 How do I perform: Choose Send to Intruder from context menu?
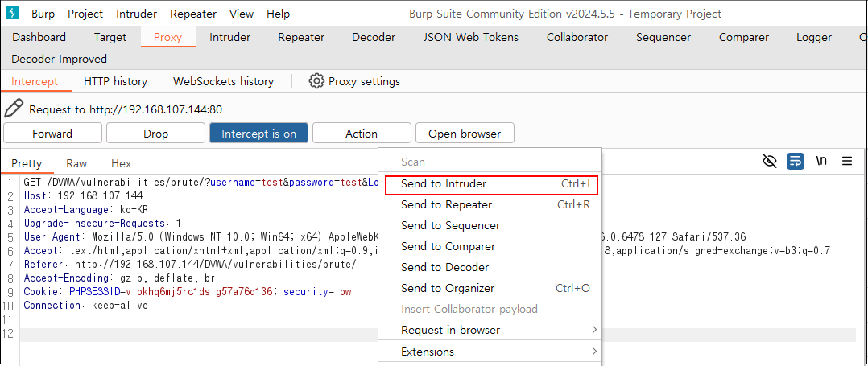coord(491,184)
